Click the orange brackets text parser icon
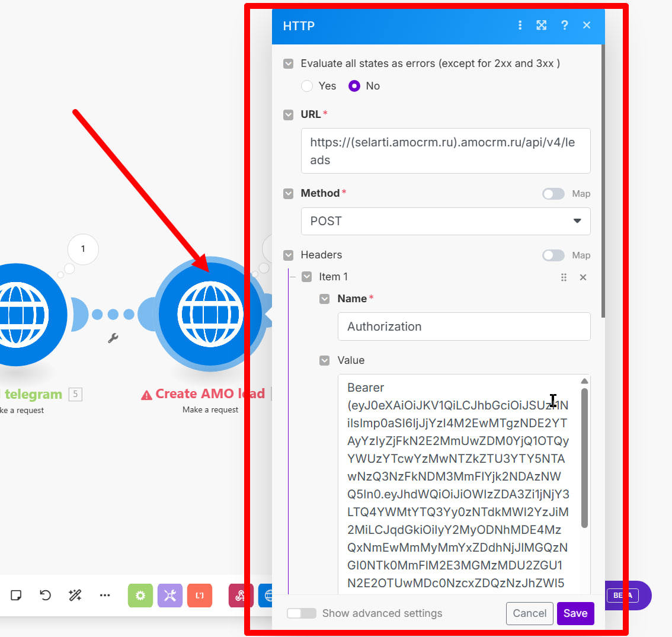Image resolution: width=672 pixels, height=637 pixels. point(200,596)
